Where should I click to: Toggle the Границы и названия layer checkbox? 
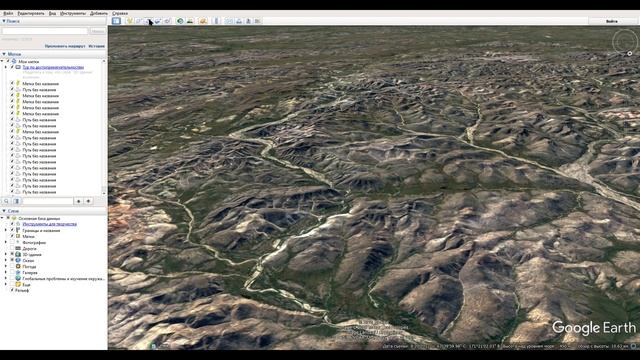pos(12,230)
